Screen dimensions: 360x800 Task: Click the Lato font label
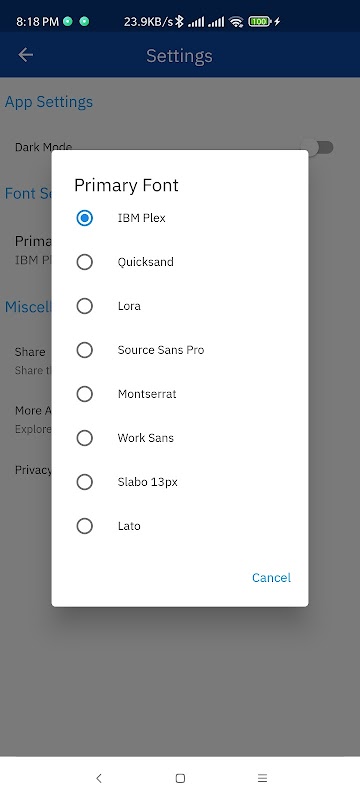point(129,526)
